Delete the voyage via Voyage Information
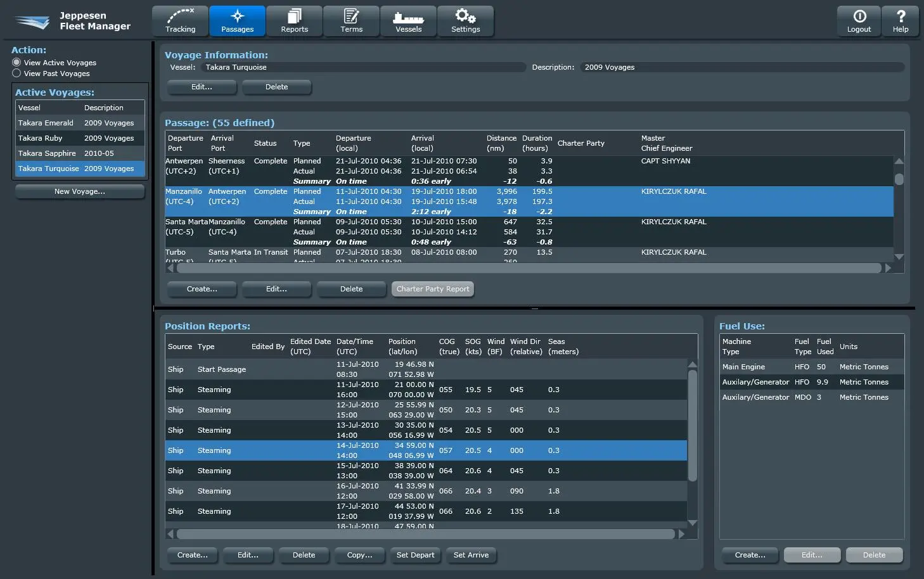This screenshot has width=924, height=579. click(x=276, y=87)
